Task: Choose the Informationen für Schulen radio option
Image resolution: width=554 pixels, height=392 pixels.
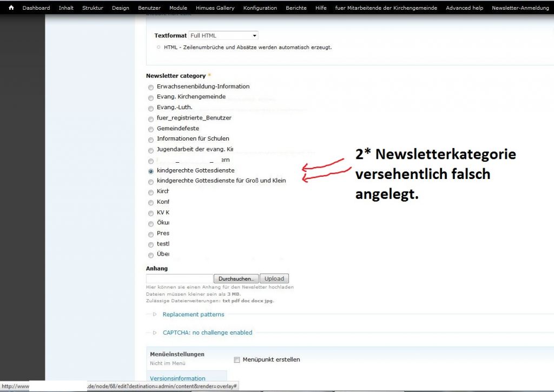Action: click(151, 139)
